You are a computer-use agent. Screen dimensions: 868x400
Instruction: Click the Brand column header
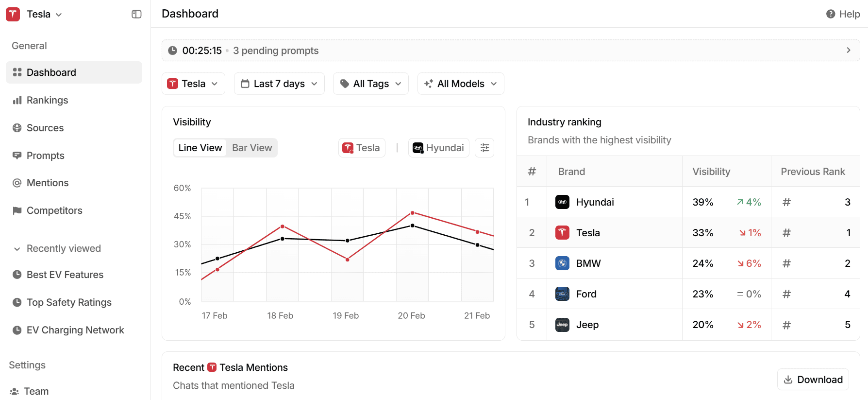click(x=571, y=172)
